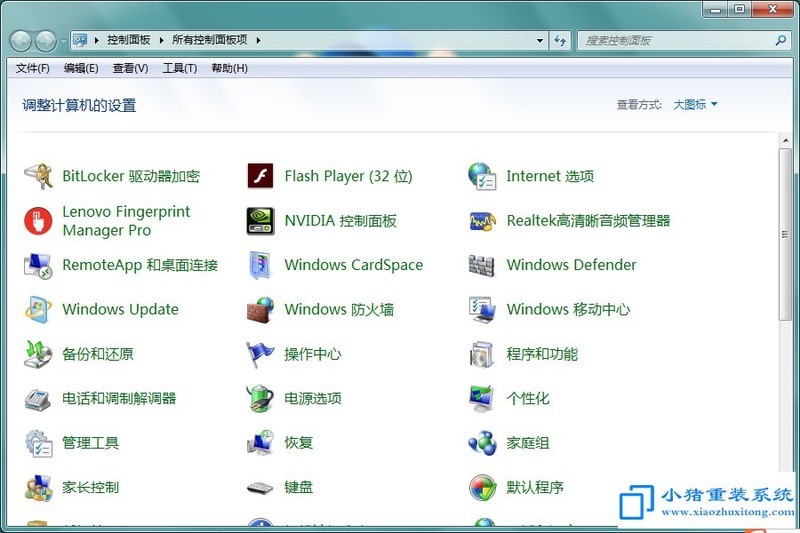Image resolution: width=800 pixels, height=533 pixels.
Task: Open the 查看(V) menu
Action: pos(130,68)
